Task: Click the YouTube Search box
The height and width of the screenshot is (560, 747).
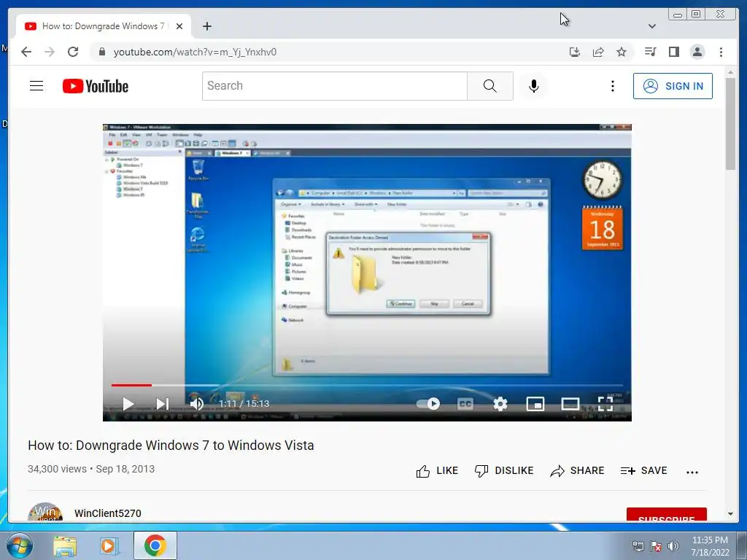Action: pos(334,86)
